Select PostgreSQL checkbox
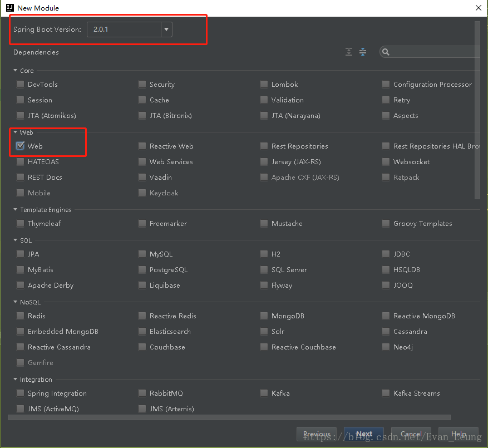This screenshot has width=488, height=448. pyautogui.click(x=142, y=269)
